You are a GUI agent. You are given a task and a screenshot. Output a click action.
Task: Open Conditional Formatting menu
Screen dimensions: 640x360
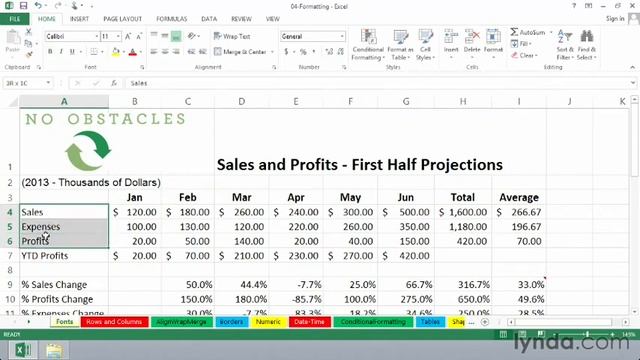click(368, 44)
